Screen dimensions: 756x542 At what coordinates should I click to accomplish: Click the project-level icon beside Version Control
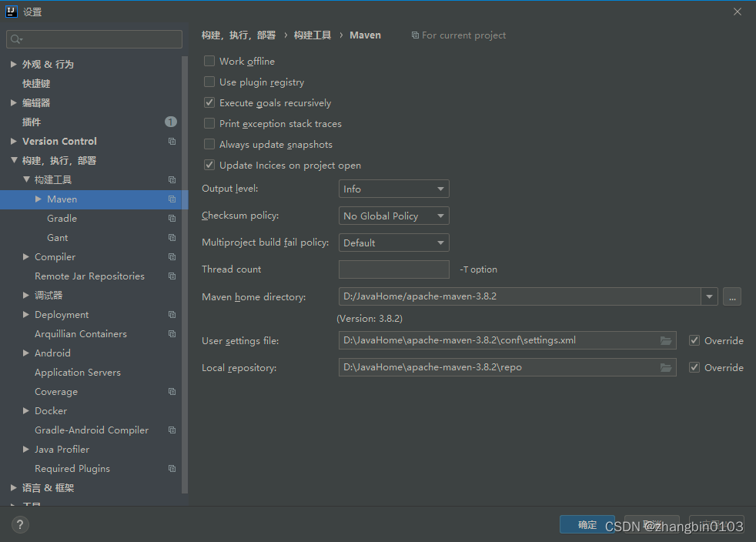click(x=172, y=142)
